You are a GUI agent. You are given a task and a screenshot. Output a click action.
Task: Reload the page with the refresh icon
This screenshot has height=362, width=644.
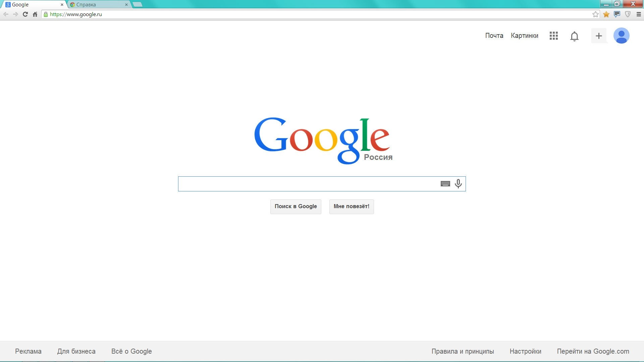click(x=25, y=14)
